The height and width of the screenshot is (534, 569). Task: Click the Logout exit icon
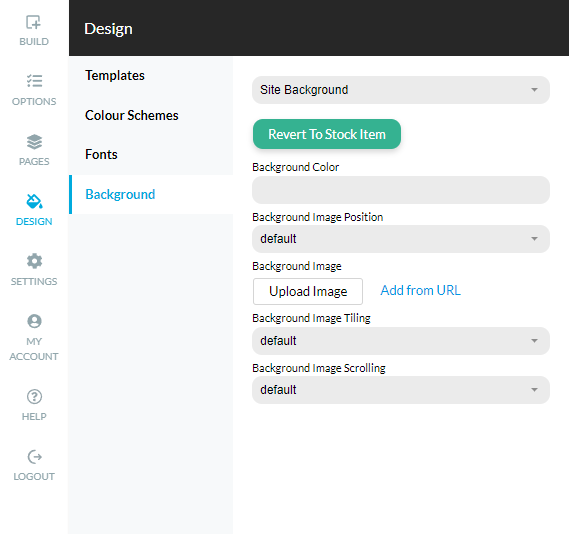tap(34, 457)
